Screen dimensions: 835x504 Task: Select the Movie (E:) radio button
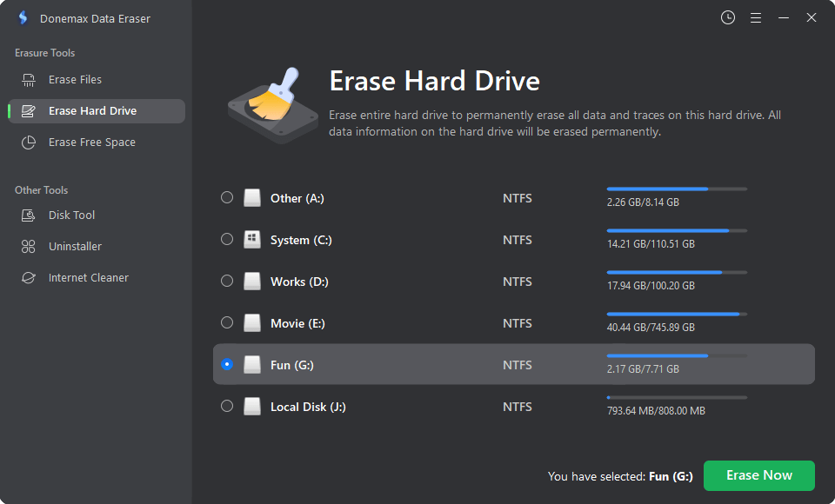click(227, 322)
